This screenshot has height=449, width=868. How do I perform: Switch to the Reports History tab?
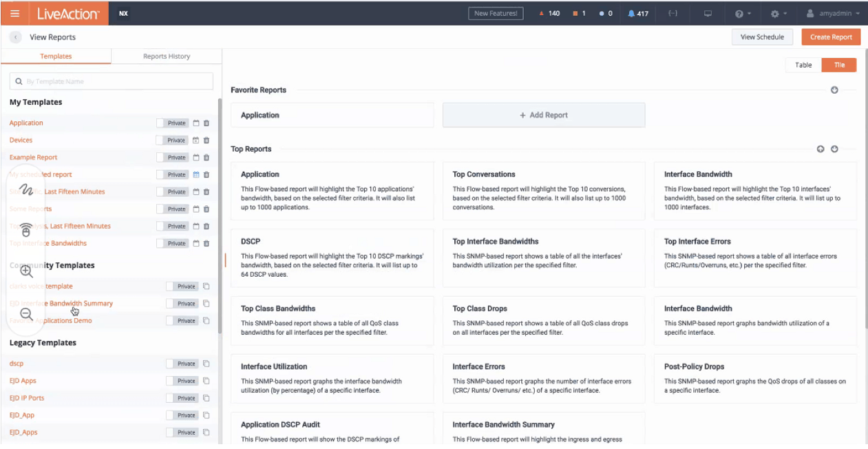point(167,56)
